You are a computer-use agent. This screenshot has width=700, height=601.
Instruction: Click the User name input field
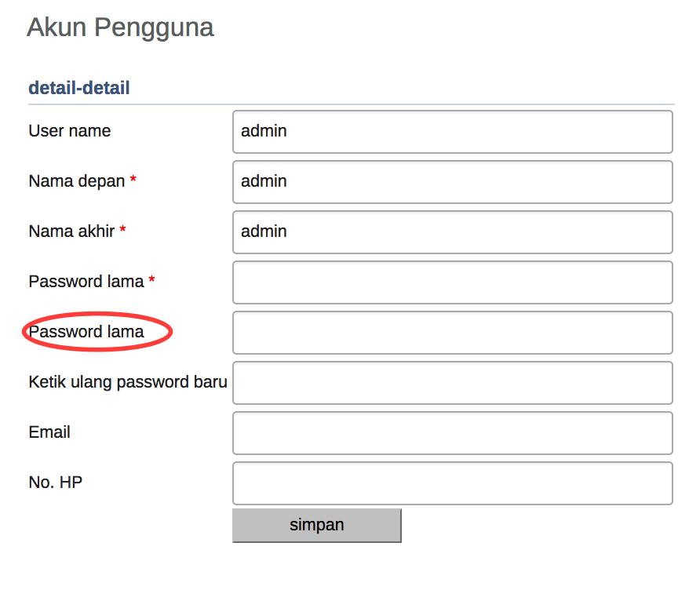[452, 132]
